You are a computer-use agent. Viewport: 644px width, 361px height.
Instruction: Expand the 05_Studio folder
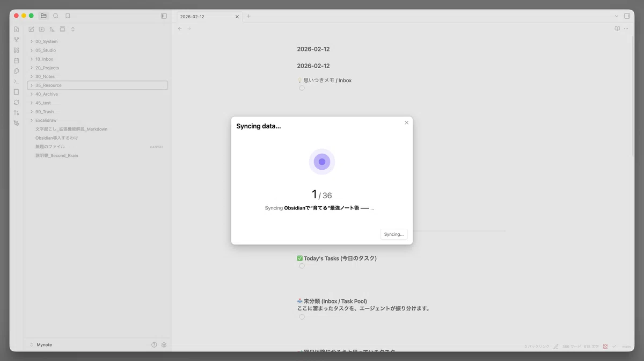(x=98, y=50)
